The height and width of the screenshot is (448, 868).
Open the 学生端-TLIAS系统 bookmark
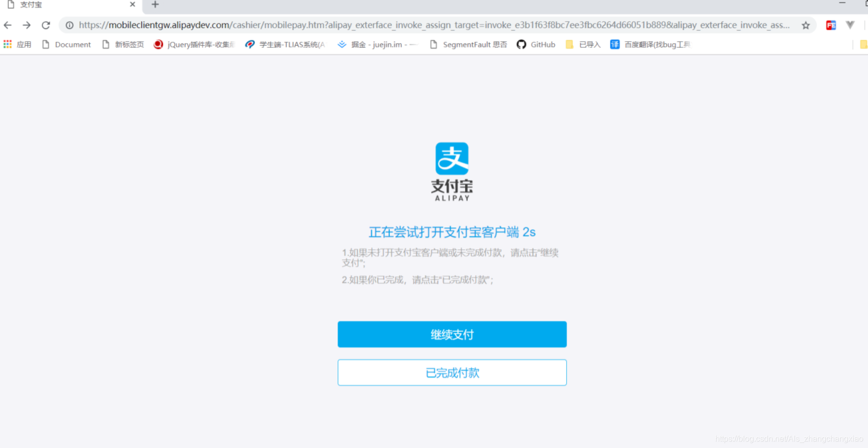[x=285, y=44]
